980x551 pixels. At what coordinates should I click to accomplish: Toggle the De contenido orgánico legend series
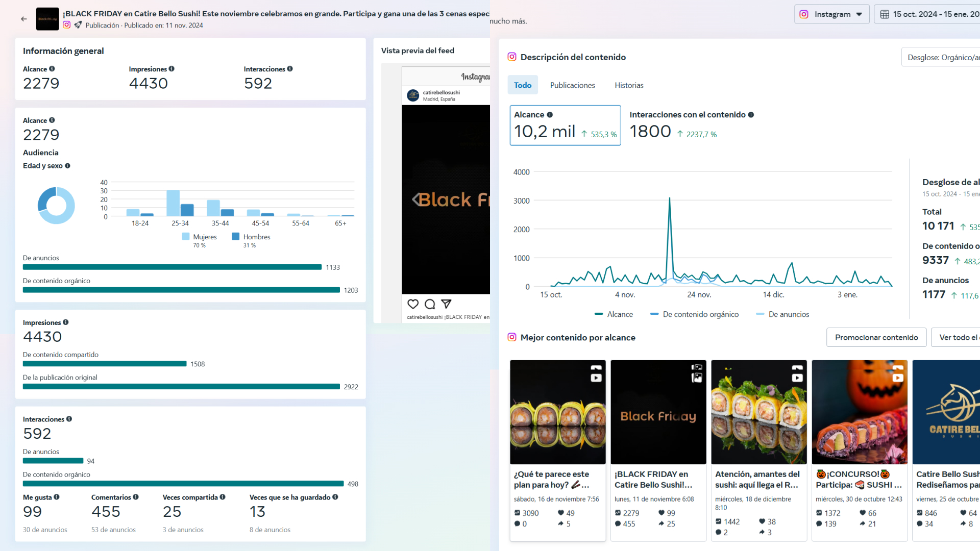[694, 314]
